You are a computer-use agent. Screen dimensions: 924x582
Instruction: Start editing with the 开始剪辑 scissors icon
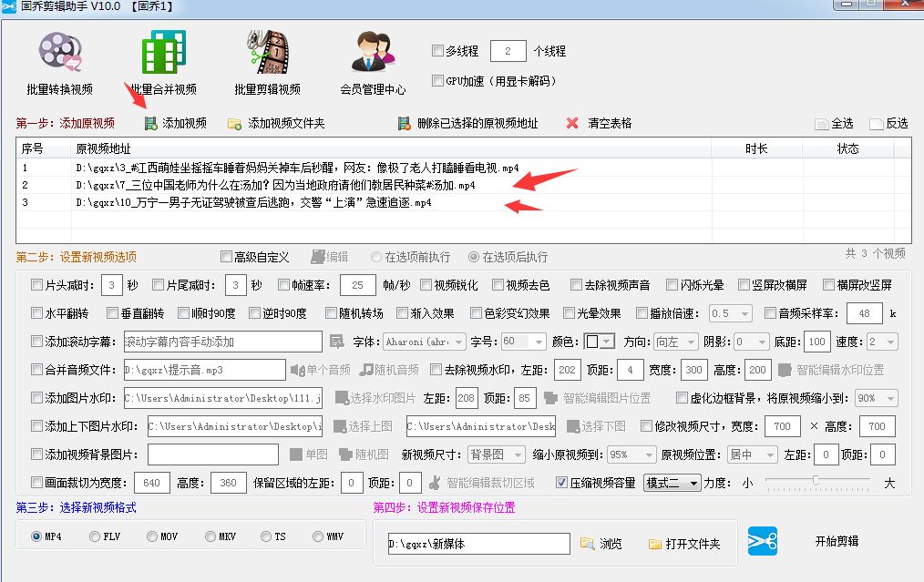(762, 541)
